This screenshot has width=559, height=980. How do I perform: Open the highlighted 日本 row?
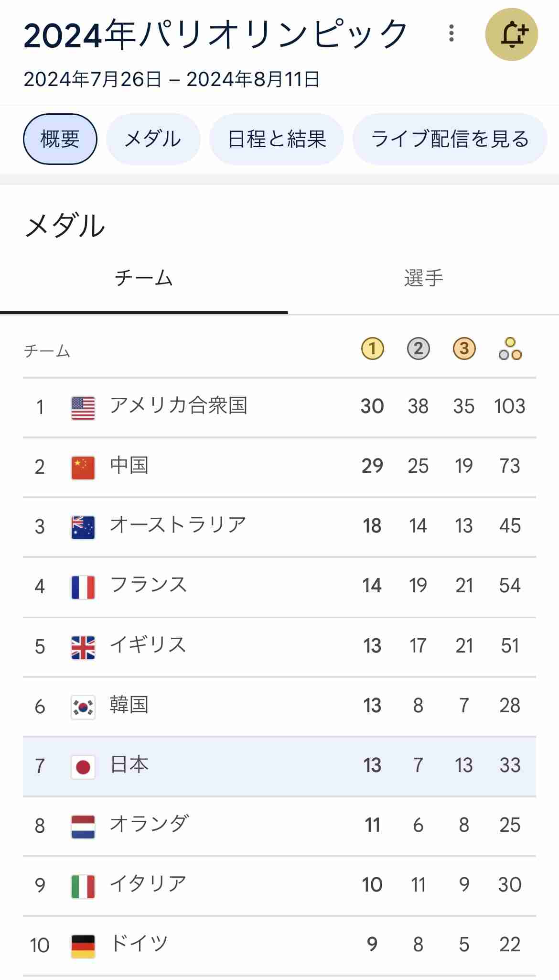279,766
